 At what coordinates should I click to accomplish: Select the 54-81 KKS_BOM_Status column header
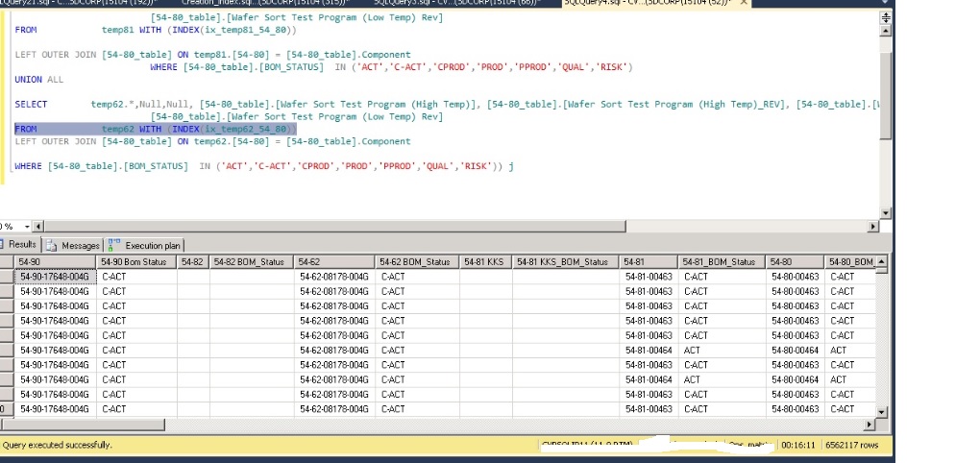566,262
